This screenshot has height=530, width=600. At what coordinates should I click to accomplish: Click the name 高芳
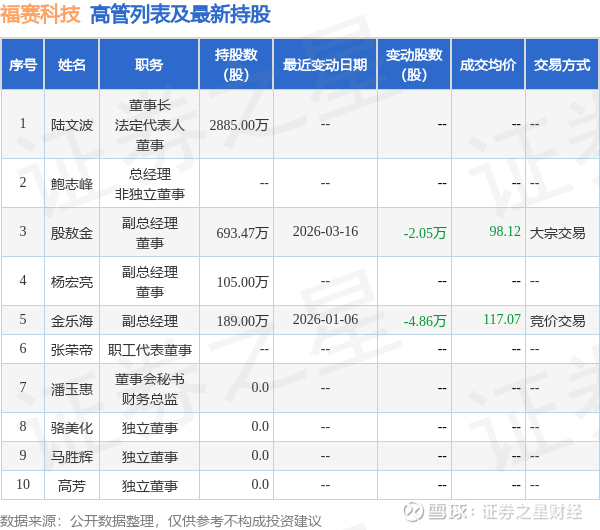(x=72, y=486)
